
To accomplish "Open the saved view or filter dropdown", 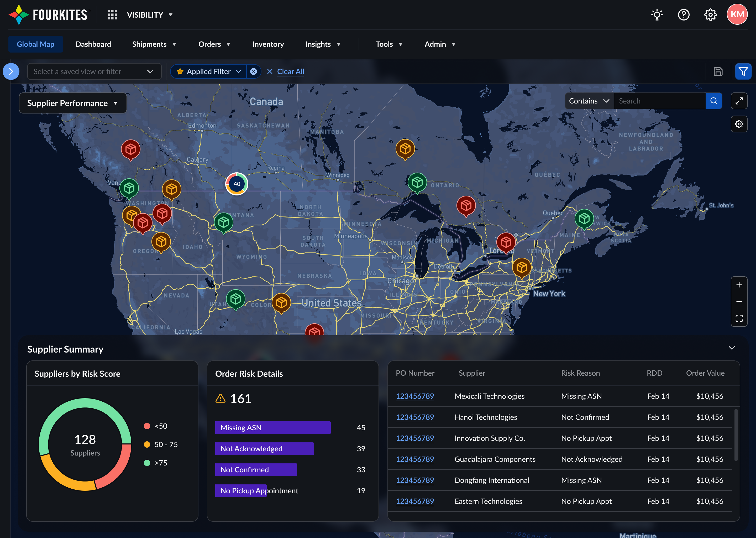I will coord(94,71).
